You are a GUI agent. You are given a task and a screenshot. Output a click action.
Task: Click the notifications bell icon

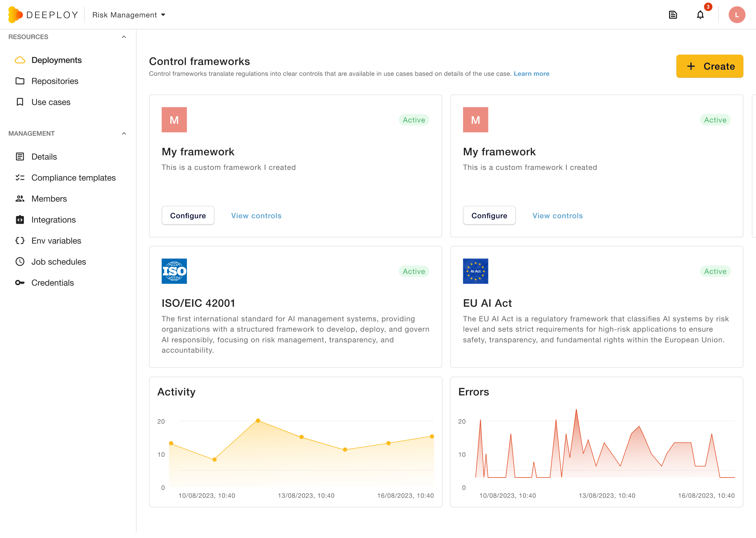pos(700,15)
